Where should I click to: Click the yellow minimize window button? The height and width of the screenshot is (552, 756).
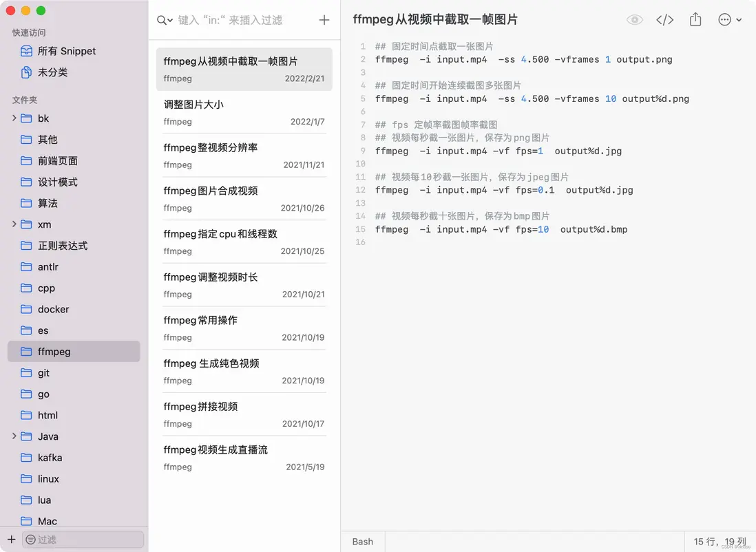pos(26,10)
